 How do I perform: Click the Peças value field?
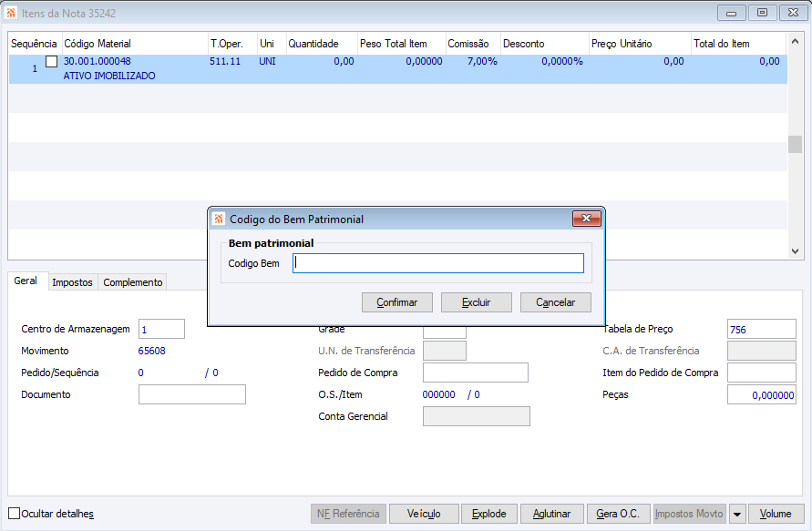762,394
